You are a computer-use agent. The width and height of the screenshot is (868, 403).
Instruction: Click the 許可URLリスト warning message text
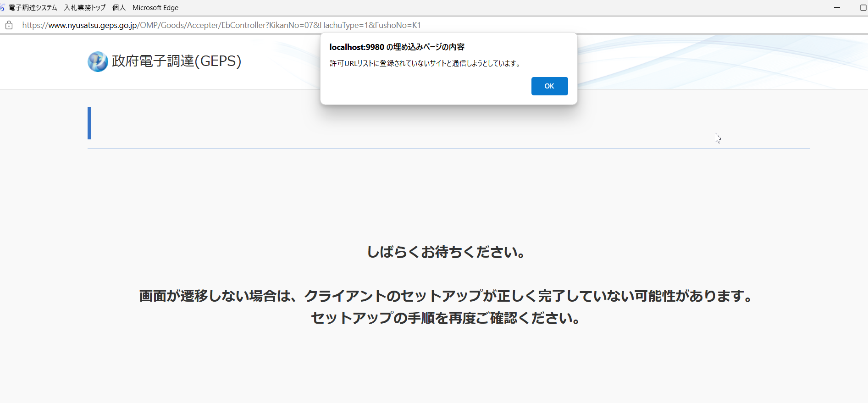[425, 63]
